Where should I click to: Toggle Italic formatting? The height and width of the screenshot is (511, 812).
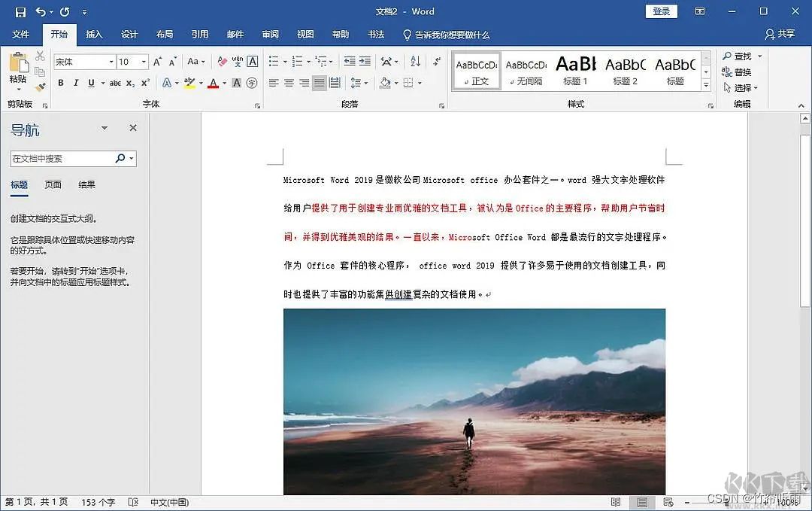pos(76,83)
